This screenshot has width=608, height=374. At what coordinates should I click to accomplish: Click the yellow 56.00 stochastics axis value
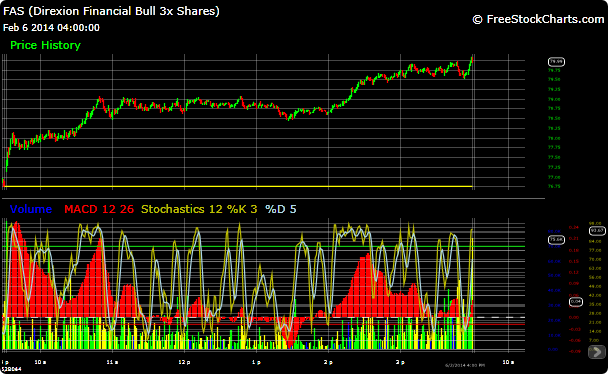coord(595,277)
